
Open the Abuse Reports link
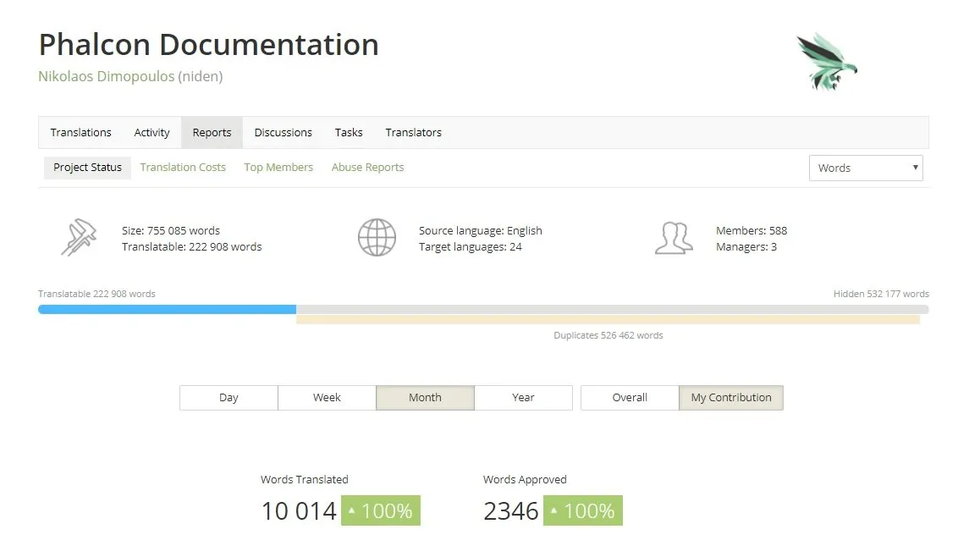pos(367,168)
